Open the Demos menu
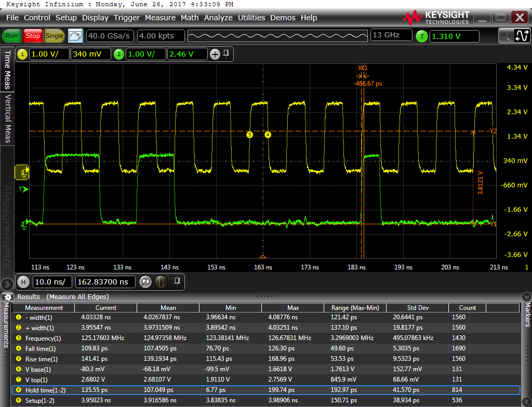The width and height of the screenshot is (532, 407). click(283, 18)
